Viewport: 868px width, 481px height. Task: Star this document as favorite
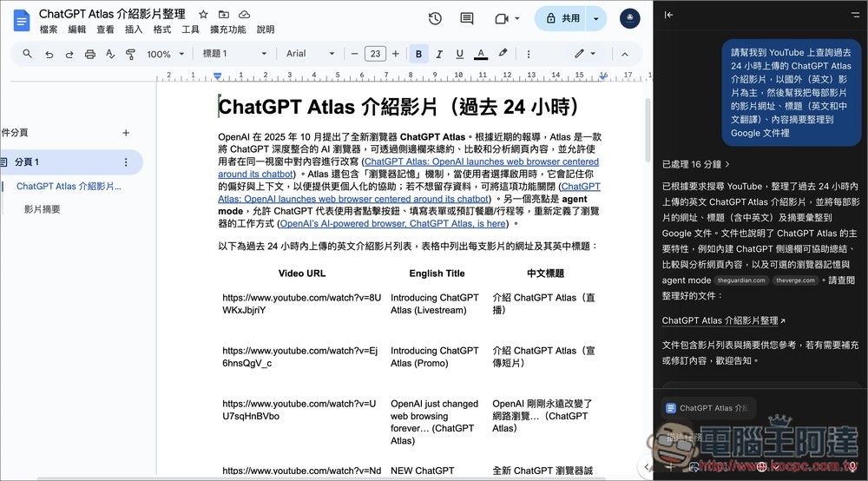[203, 15]
